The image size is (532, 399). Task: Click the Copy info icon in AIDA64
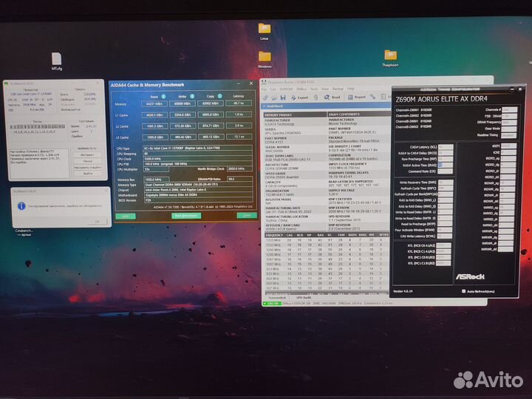(219, 96)
